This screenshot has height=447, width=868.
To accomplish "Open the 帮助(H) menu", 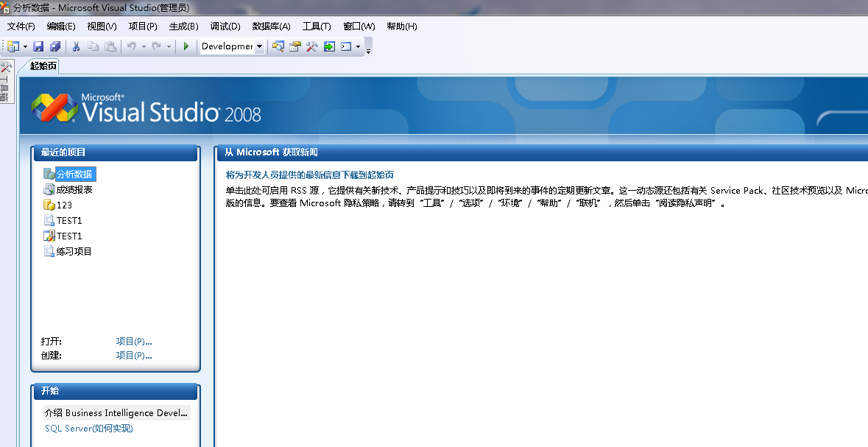I will click(x=402, y=26).
